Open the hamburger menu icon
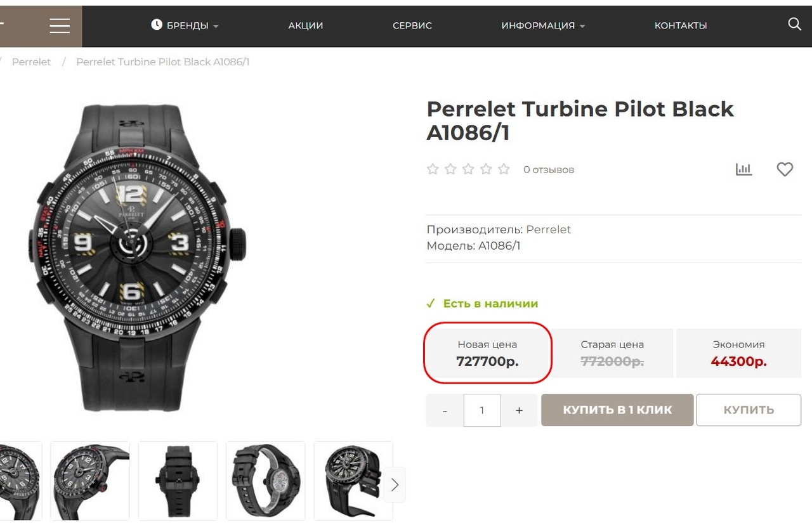The height and width of the screenshot is (532, 812). (x=60, y=25)
